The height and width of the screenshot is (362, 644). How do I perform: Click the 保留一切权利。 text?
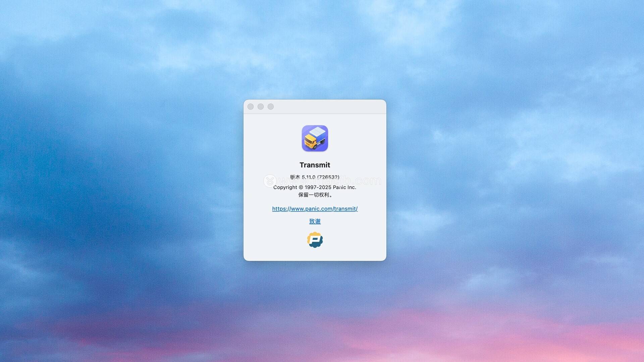[x=315, y=195]
